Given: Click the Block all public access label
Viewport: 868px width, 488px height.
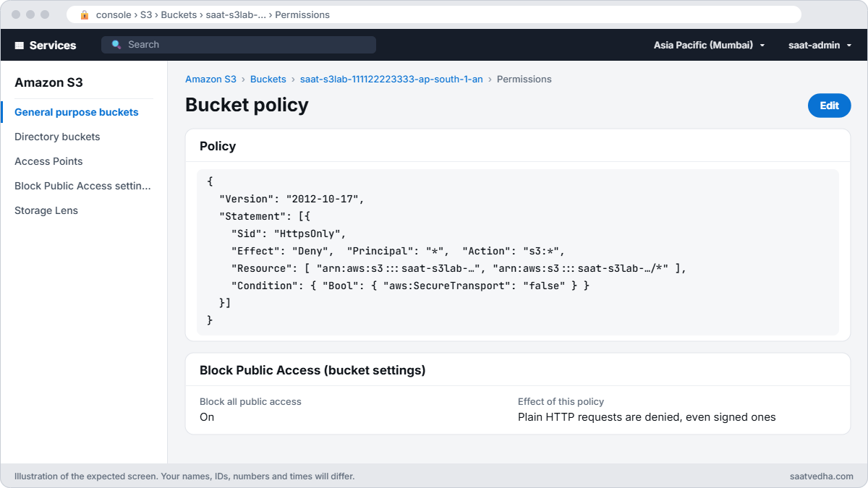Looking at the screenshot, I should pos(250,401).
